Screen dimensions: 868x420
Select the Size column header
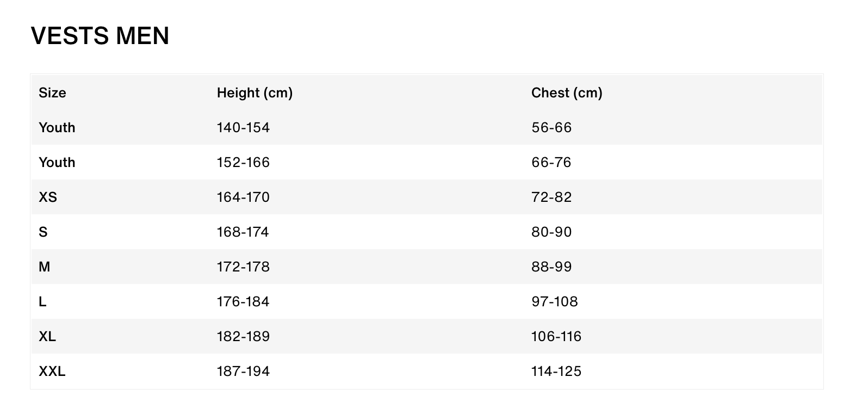[52, 92]
